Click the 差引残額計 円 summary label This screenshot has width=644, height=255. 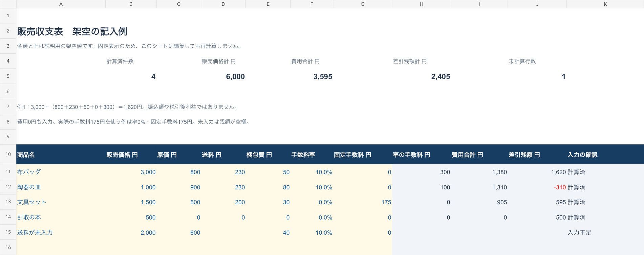[x=410, y=61]
